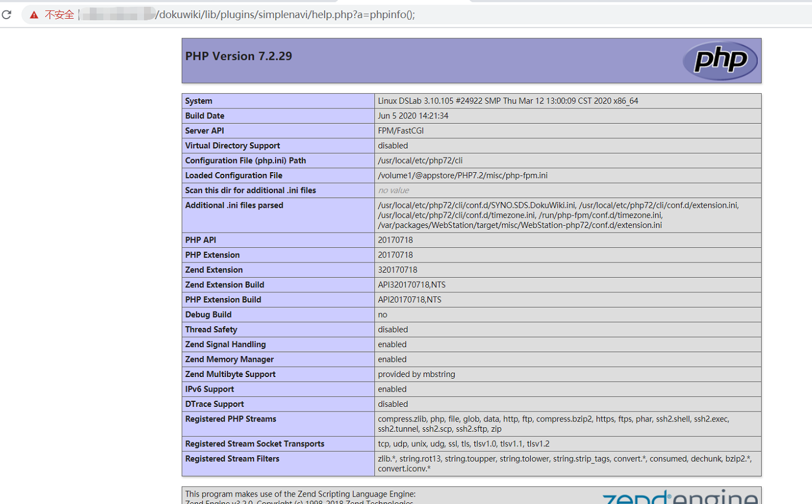Click the Loaded Configuration File path value
The image size is (812, 504).
tap(463, 176)
